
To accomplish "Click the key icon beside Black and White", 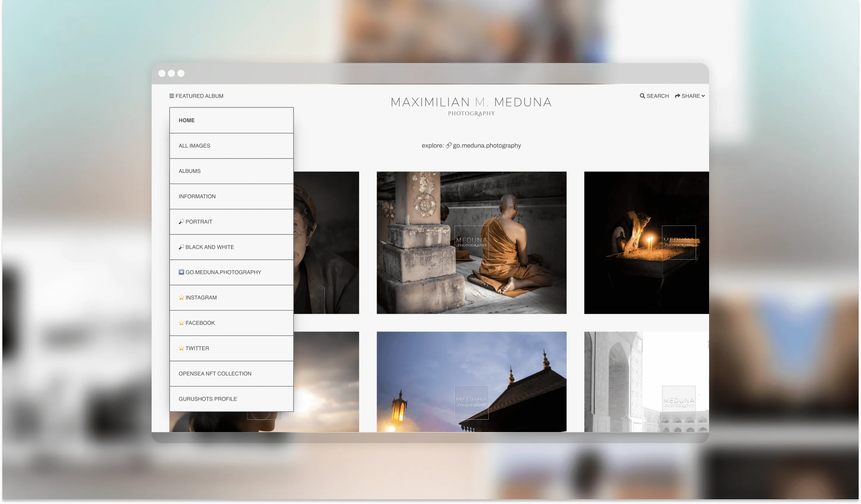I will [181, 247].
